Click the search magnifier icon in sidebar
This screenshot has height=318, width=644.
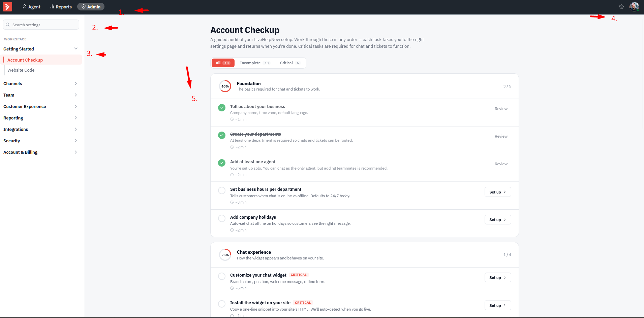tap(8, 25)
